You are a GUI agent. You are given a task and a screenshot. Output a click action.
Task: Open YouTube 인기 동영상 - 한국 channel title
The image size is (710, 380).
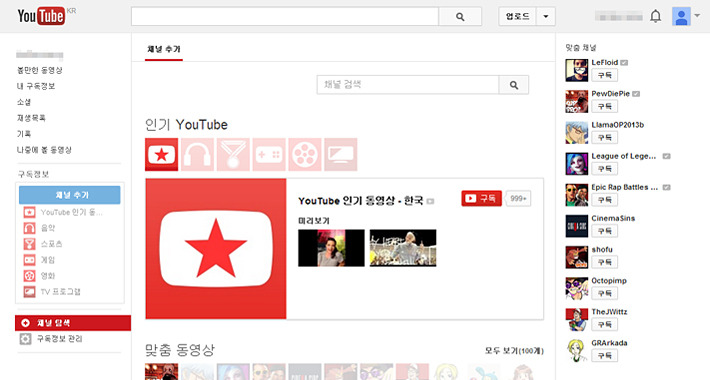tap(360, 201)
